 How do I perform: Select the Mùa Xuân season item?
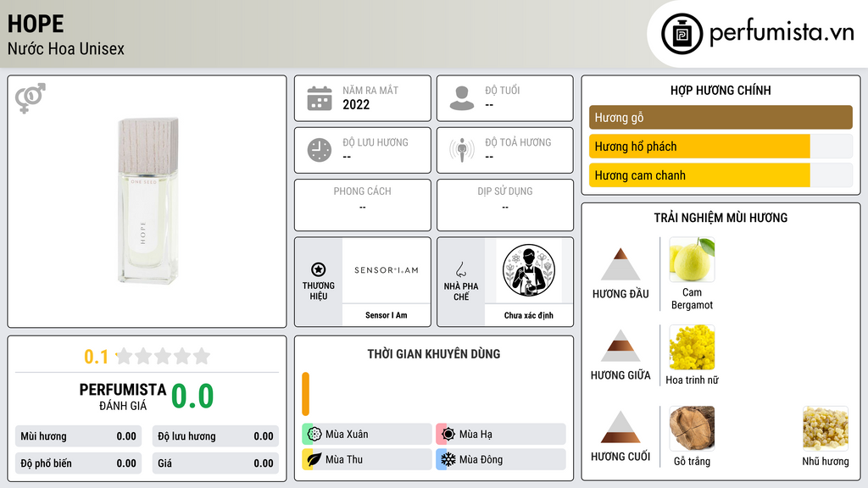[367, 435]
